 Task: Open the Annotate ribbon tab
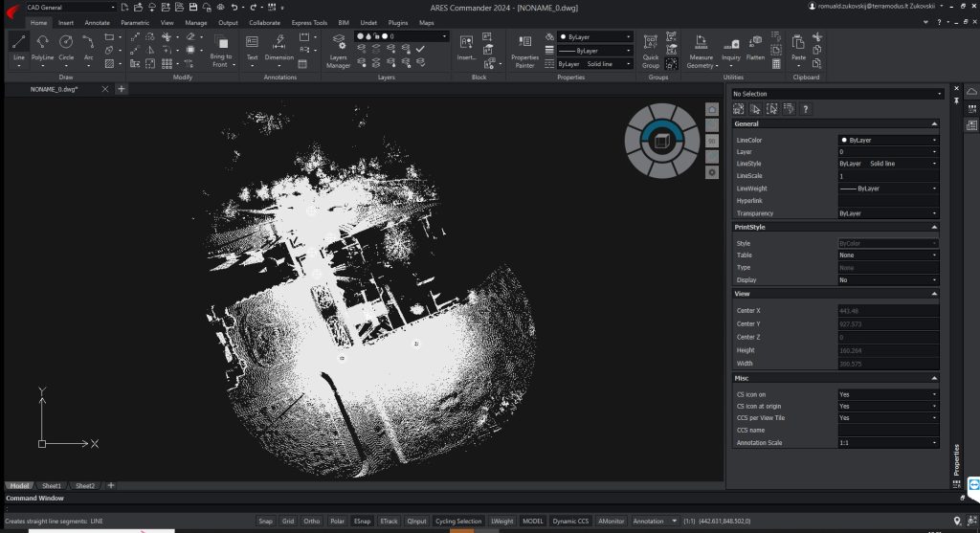[97, 21]
